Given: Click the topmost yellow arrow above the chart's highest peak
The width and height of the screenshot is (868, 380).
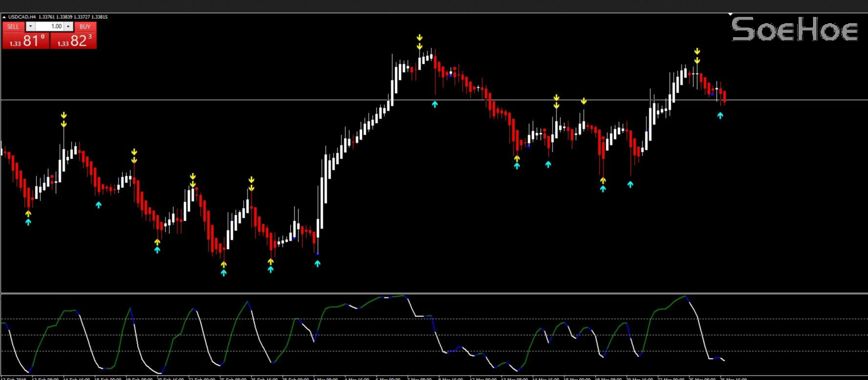Looking at the screenshot, I should [420, 38].
